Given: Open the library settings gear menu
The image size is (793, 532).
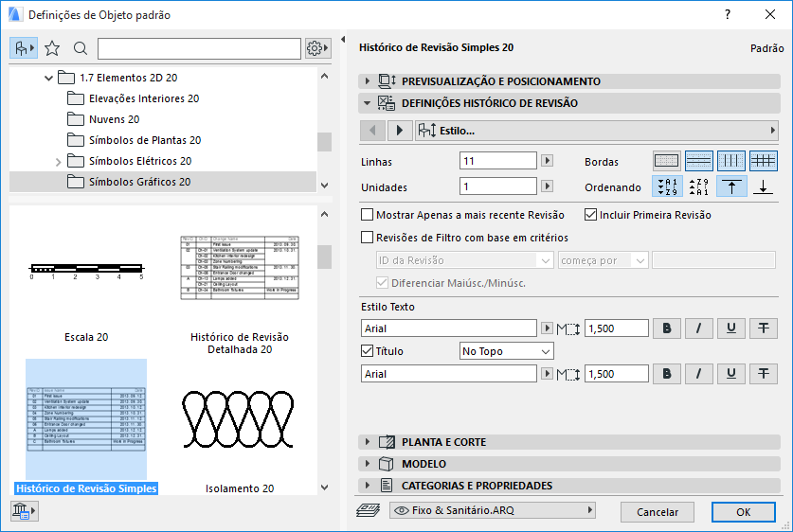Looking at the screenshot, I should [x=317, y=48].
